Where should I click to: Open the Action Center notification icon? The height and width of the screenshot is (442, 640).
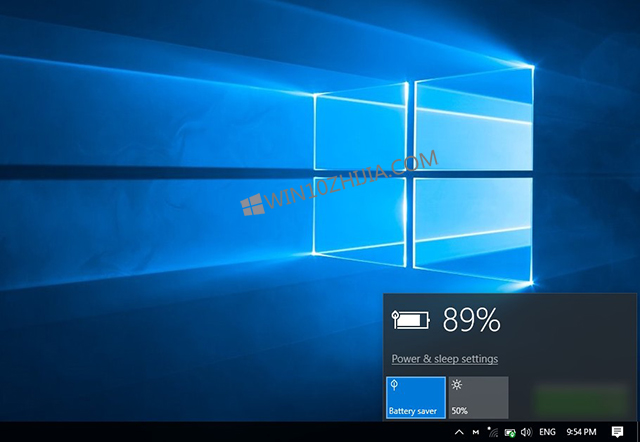tap(618, 432)
